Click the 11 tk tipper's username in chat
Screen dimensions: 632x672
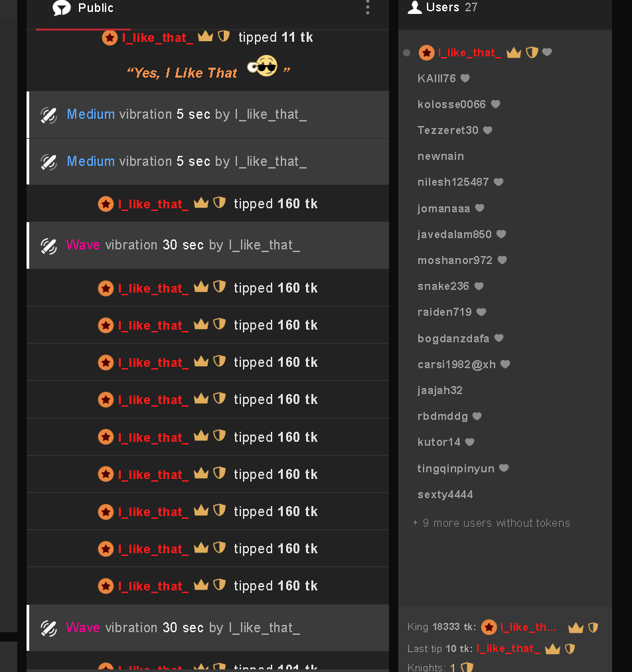[x=157, y=38]
